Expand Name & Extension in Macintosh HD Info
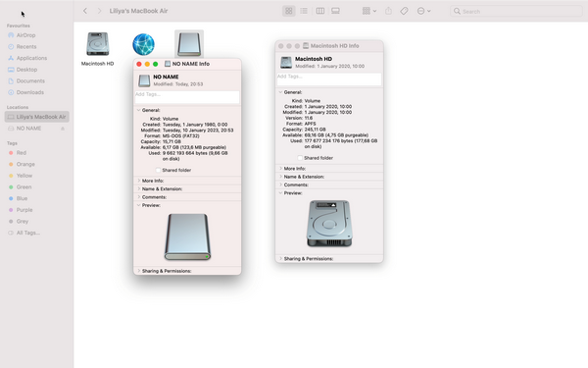 pyautogui.click(x=280, y=177)
